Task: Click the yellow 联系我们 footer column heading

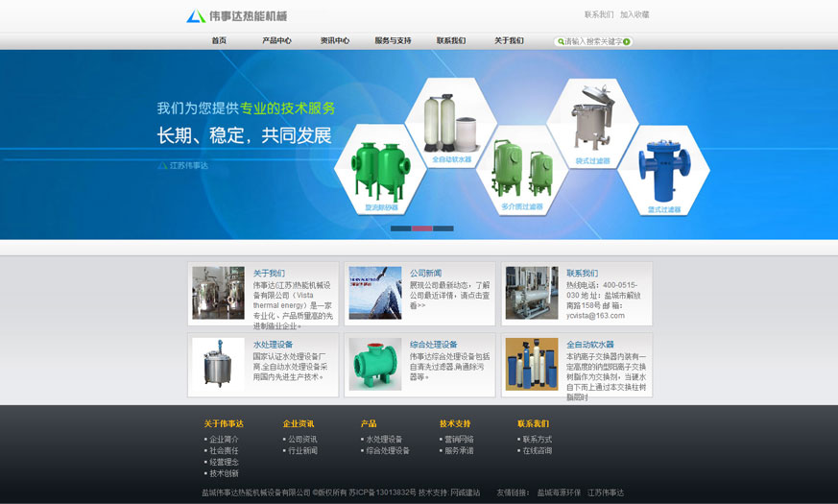Action: click(533, 423)
